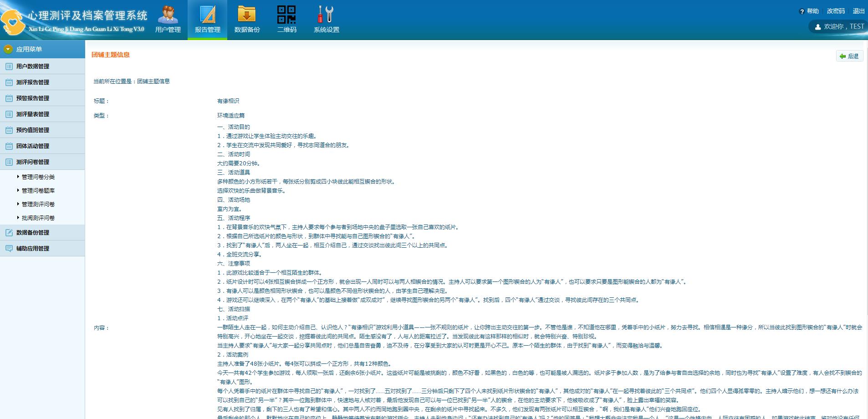
Task: Open 数据备份管理 menu section
Action: (42, 232)
